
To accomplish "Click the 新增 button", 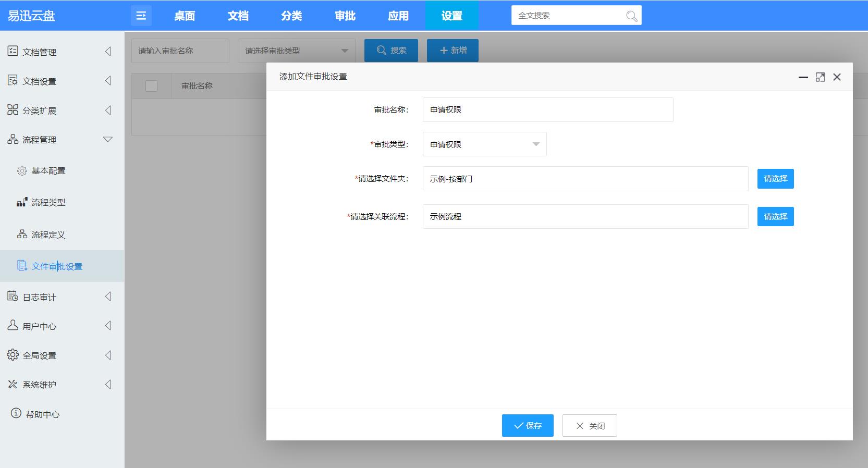I will pos(453,51).
